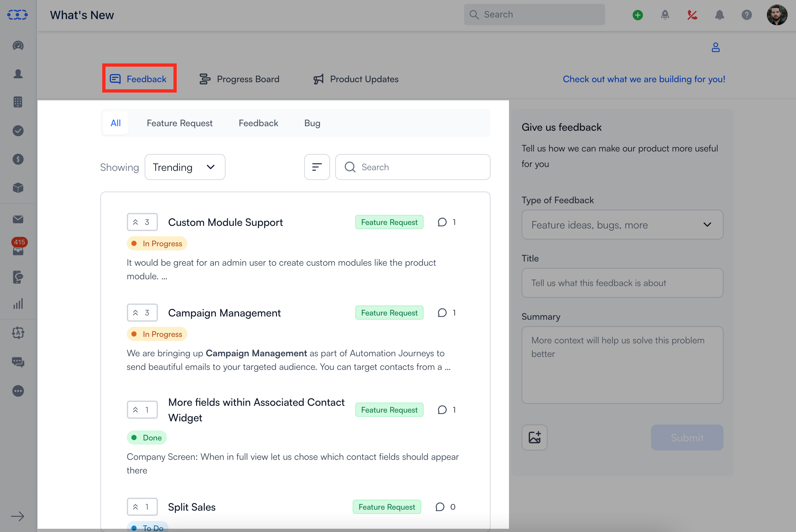The image size is (796, 532).
Task: Upvote Campaign Management
Action: [142, 313]
